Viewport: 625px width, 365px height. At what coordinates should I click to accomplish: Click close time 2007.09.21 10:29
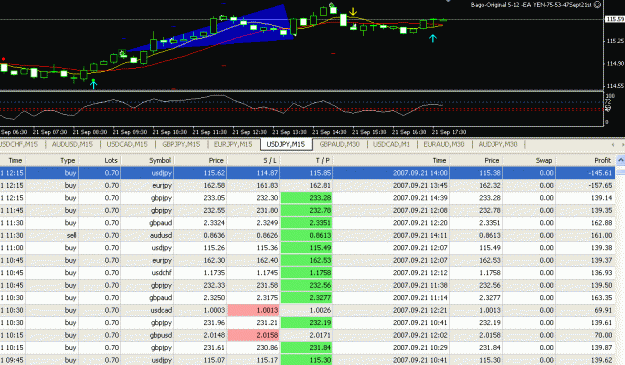[x=420, y=347]
